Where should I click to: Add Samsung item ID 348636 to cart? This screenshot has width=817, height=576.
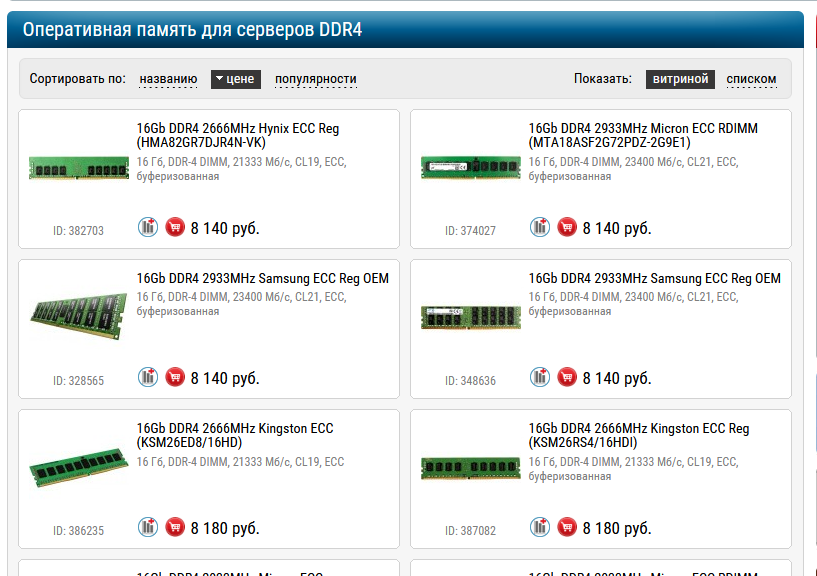pyautogui.click(x=567, y=377)
